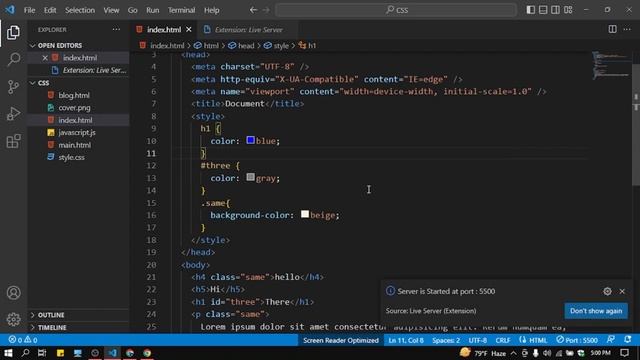Image resolution: width=640 pixels, height=360 pixels.
Task: Open the Customize Layout icon
Action: 568,10
